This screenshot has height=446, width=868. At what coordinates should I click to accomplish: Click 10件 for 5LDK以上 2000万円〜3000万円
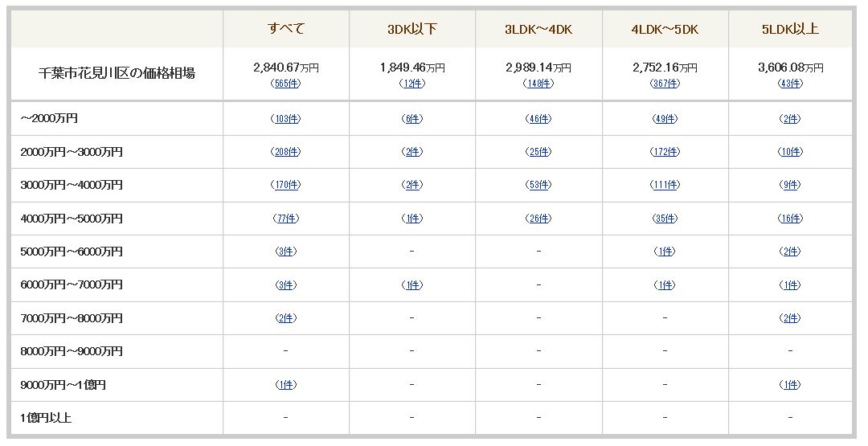[790, 152]
